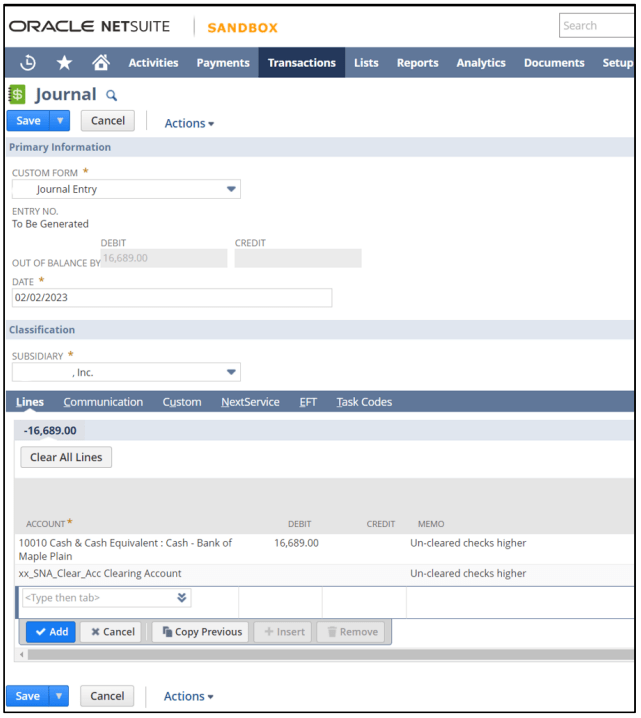Open the Documents menu
Screen dimensions: 641x718
tap(554, 63)
